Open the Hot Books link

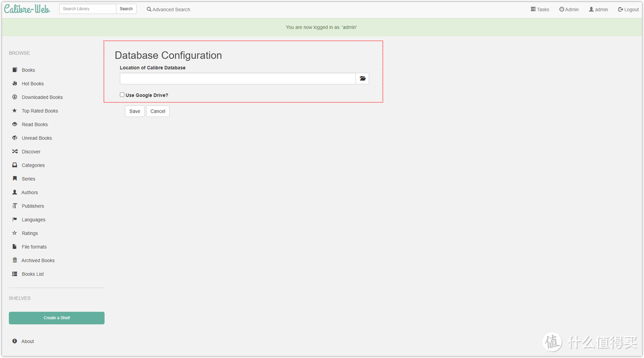pyautogui.click(x=33, y=83)
